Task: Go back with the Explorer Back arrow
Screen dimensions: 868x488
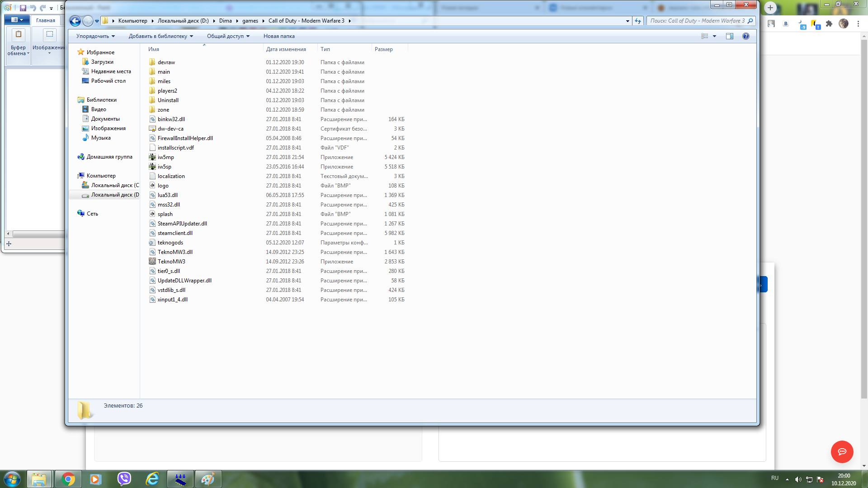Action: [75, 21]
